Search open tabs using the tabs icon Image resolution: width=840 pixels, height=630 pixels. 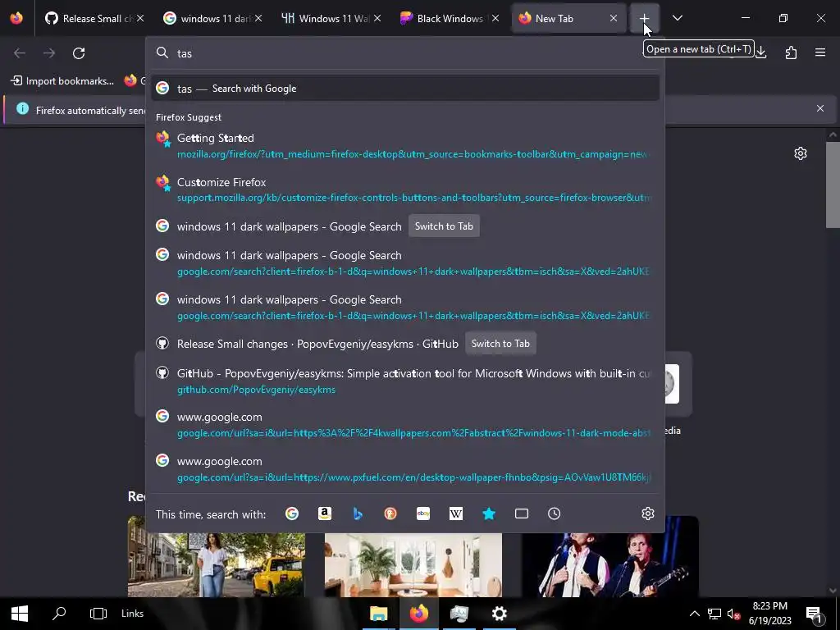(521, 514)
